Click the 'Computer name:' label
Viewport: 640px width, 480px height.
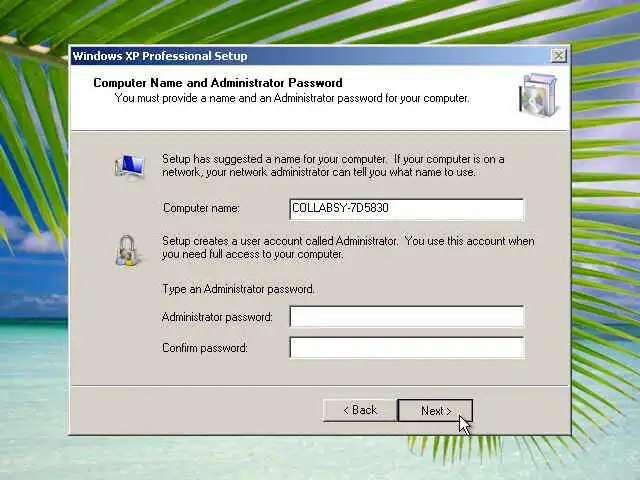[x=201, y=208]
